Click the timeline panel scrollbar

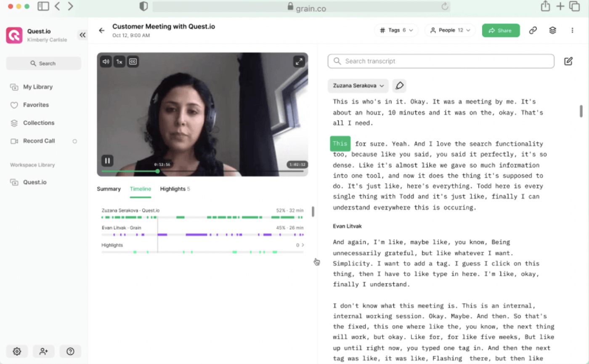[313, 212]
